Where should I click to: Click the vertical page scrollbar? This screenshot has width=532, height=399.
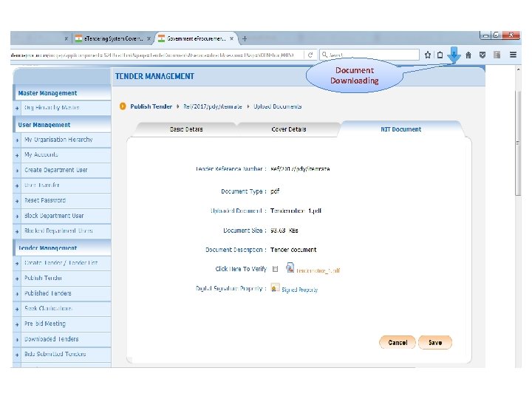pyautogui.click(x=518, y=143)
